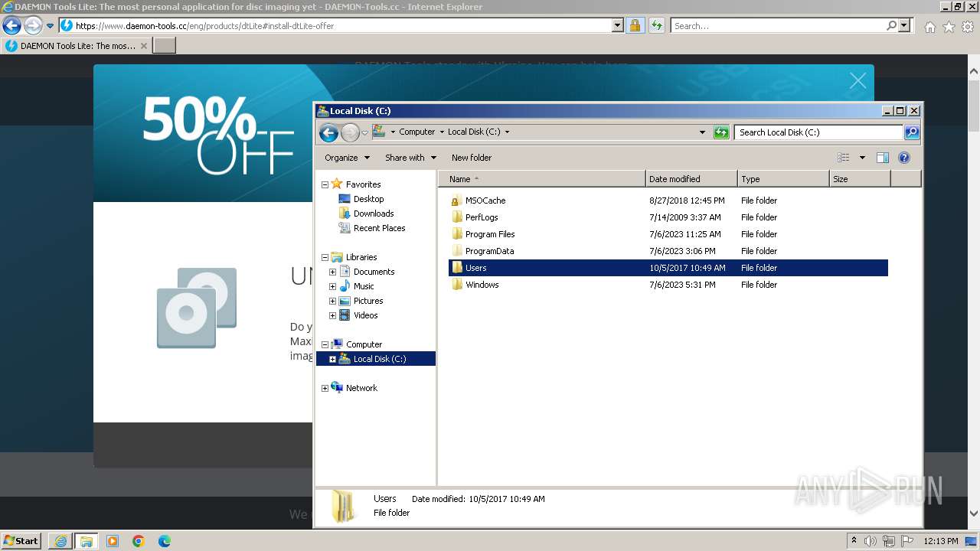Open the Organize dropdown menu

(347, 158)
